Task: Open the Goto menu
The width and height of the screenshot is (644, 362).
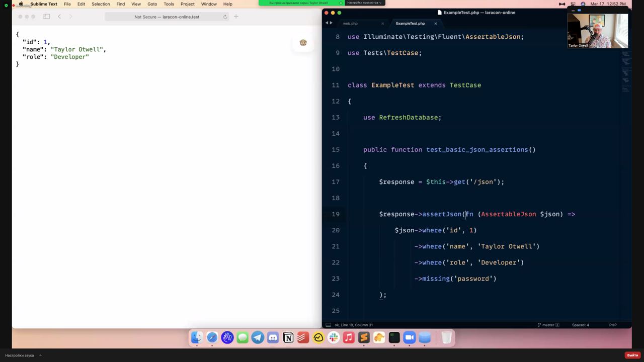Action: 152,4
